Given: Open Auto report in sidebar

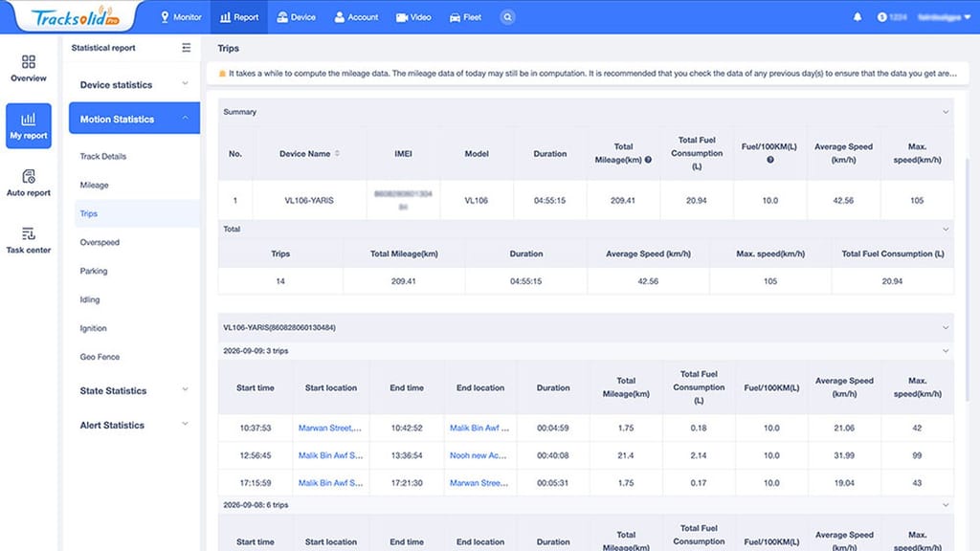Looking at the screenshot, I should coord(28,183).
